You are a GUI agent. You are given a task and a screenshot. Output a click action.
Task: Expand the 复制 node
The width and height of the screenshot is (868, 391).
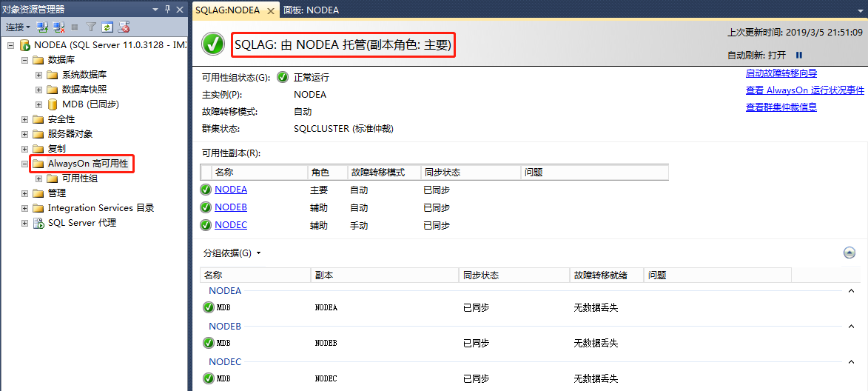(x=25, y=149)
